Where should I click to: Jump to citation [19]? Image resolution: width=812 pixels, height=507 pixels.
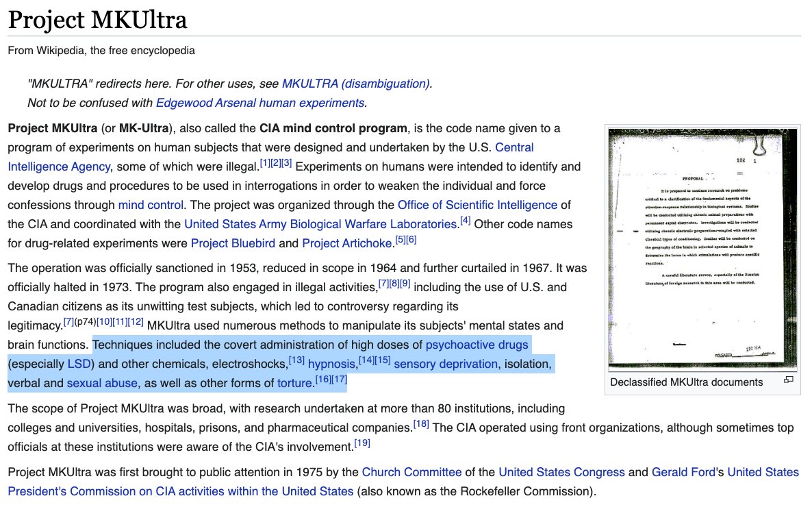362,443
